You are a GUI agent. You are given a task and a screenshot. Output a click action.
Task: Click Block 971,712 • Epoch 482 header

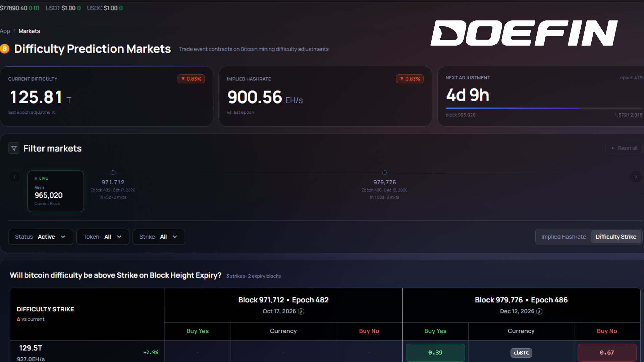click(283, 300)
